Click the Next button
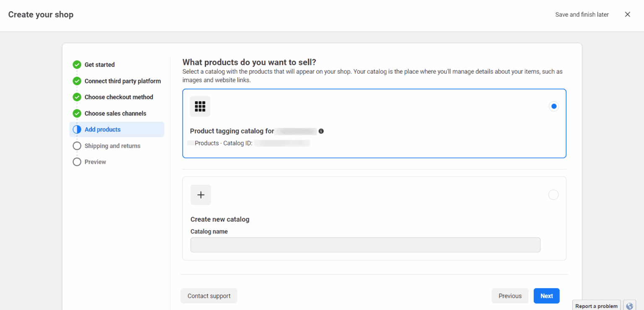This screenshot has width=644, height=310. [546, 296]
